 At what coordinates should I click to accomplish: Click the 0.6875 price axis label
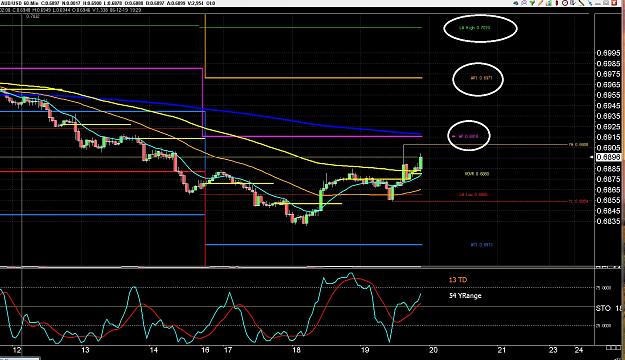608,179
